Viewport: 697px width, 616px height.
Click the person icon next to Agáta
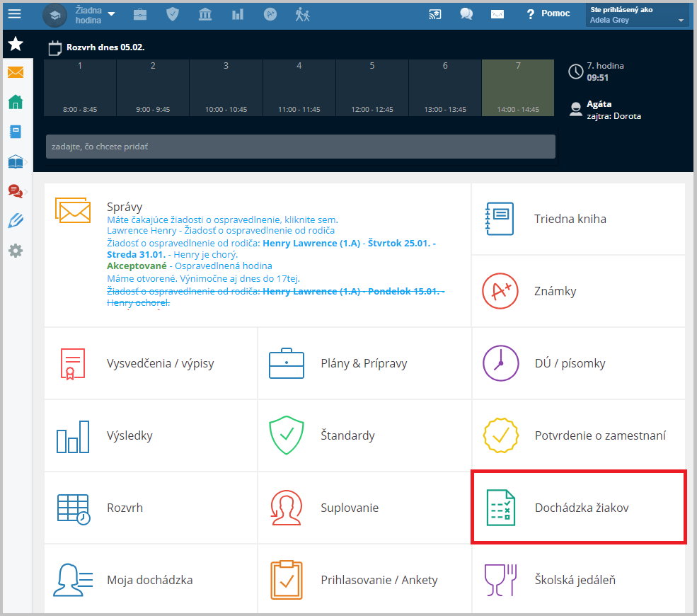point(576,109)
